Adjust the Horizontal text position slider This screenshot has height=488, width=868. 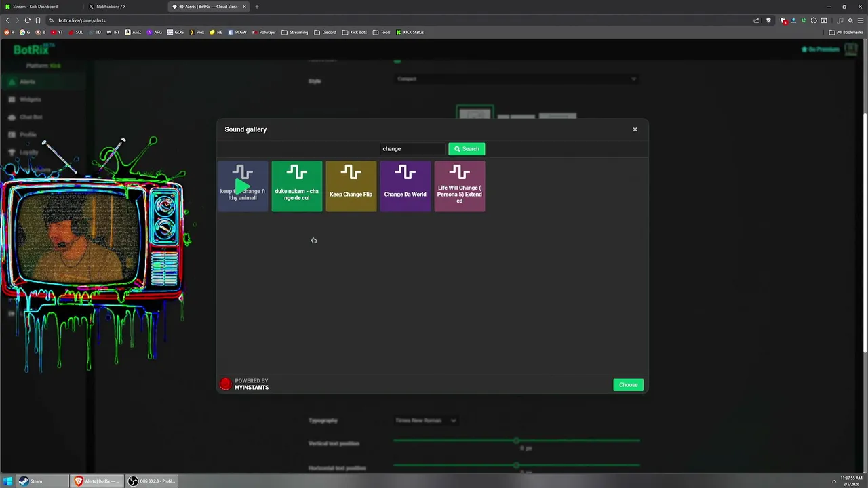516,465
